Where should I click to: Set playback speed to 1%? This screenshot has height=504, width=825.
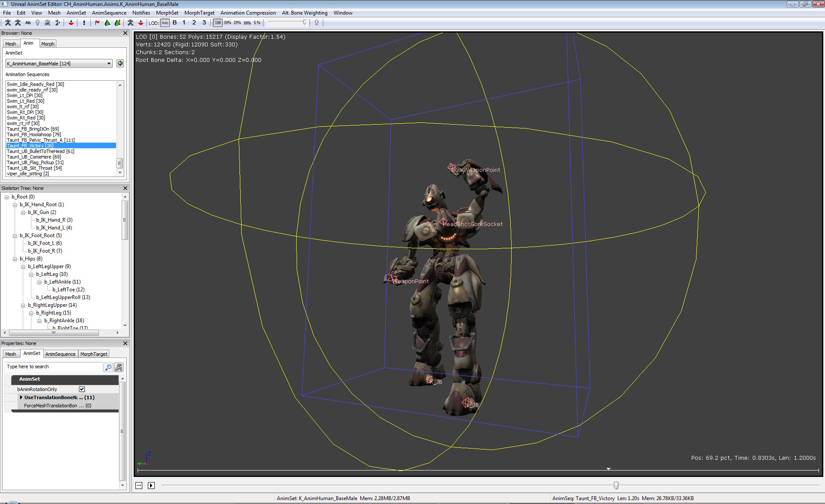coord(257,23)
